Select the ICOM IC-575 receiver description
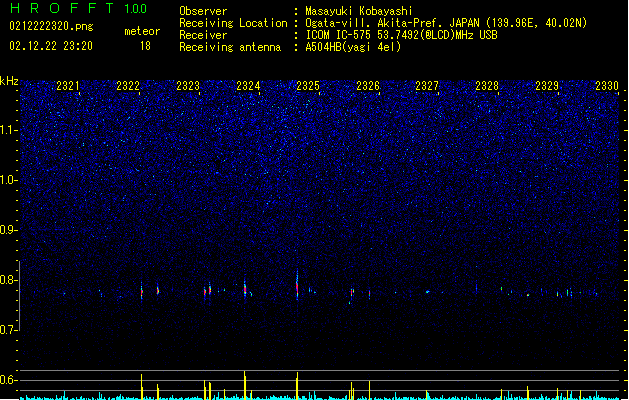 (402, 35)
